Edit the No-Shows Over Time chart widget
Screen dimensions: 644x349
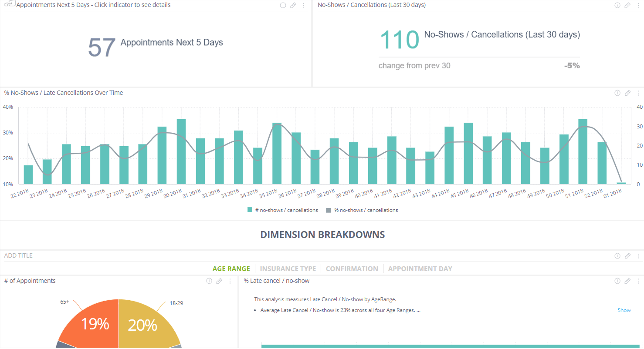pyautogui.click(x=628, y=93)
